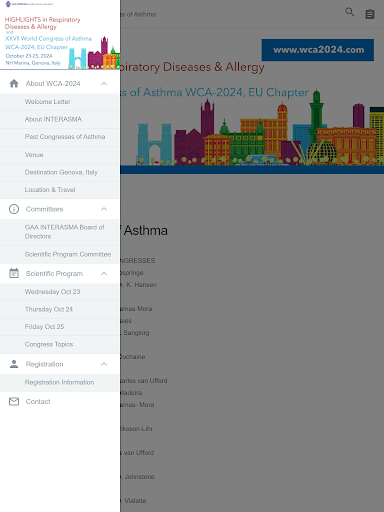Open Destination Genova, Italy
Viewport: 384px width, 512px height.
(x=60, y=172)
